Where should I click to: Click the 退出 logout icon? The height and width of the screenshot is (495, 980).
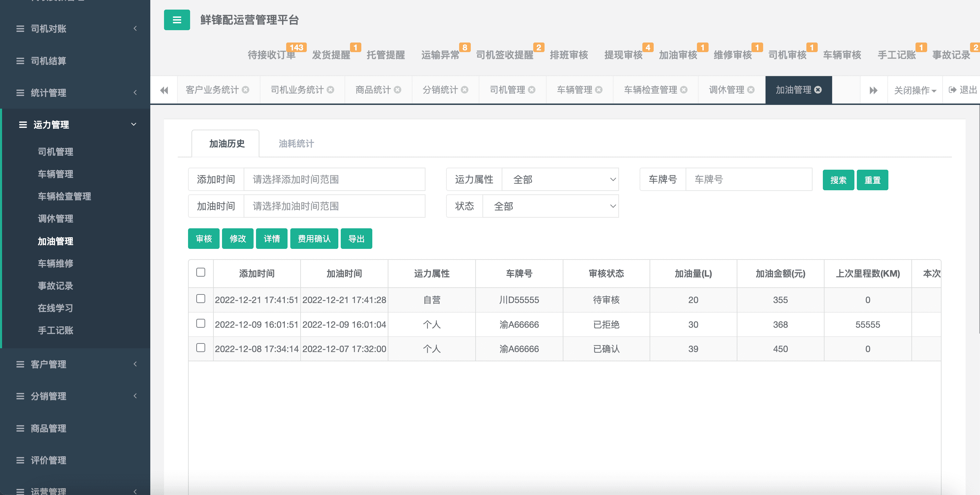click(953, 90)
